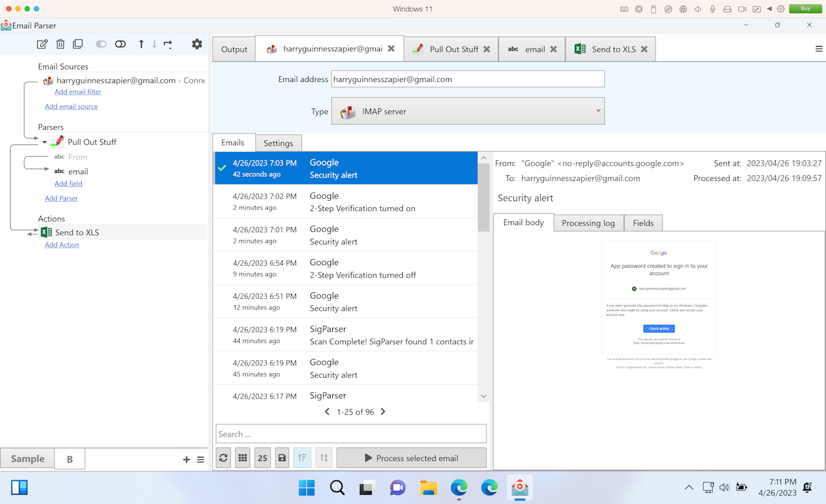Click the trash delete icon in left toolbar
Image resolution: width=826 pixels, height=504 pixels.
click(x=60, y=44)
